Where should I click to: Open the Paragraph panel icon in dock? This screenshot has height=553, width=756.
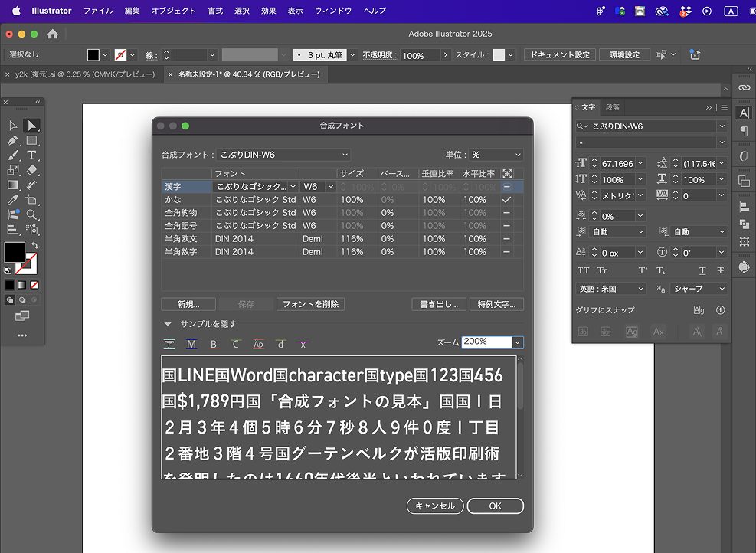[x=745, y=131]
